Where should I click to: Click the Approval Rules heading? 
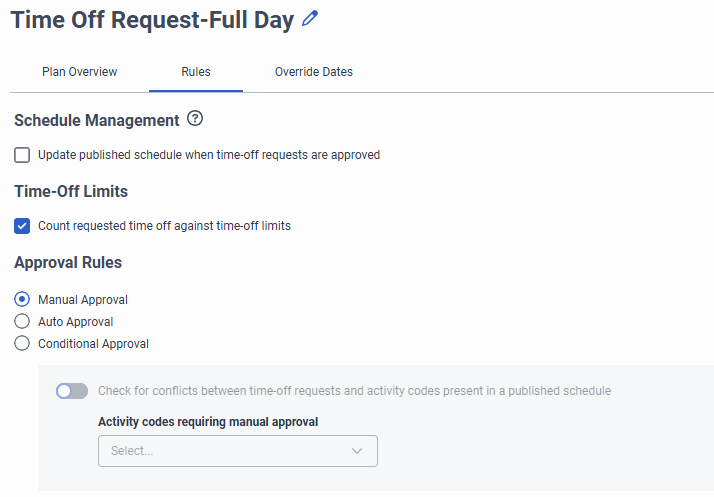pos(68,263)
